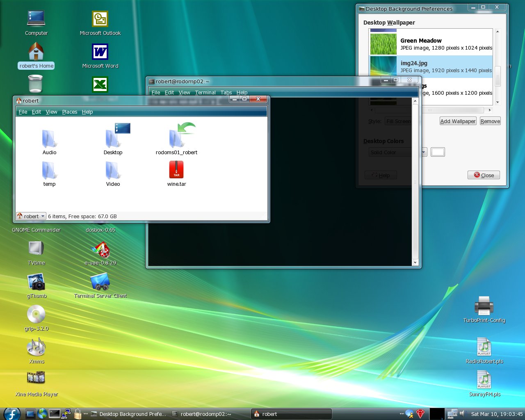
Task: Select the Green Meadow wallpaper thumbnail
Action: [x=383, y=44]
